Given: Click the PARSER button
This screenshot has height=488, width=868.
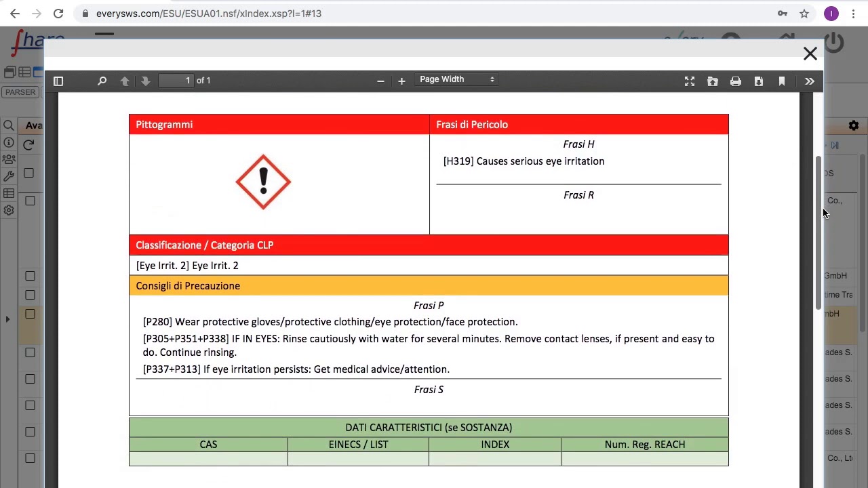Looking at the screenshot, I should pyautogui.click(x=20, y=92).
